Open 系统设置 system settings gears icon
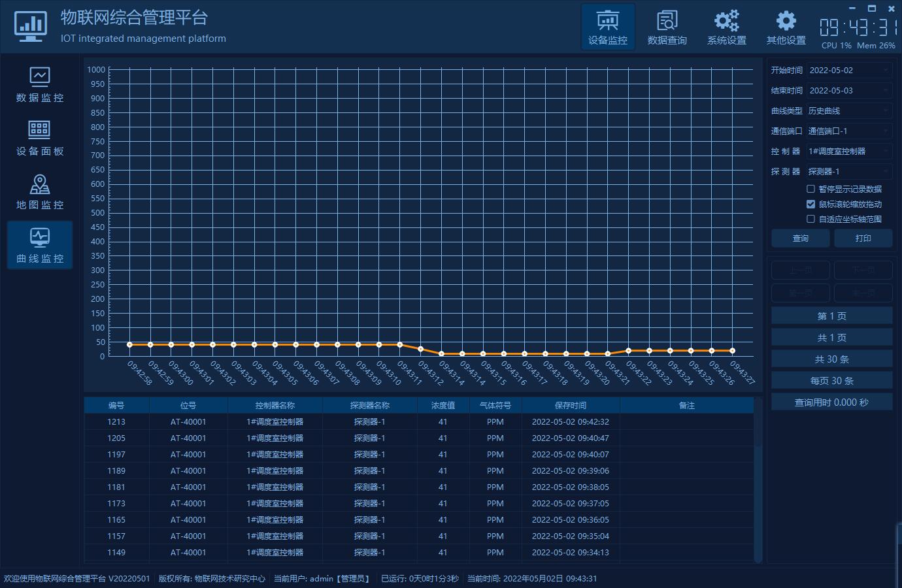Image resolution: width=902 pixels, height=588 pixels. pos(726,27)
